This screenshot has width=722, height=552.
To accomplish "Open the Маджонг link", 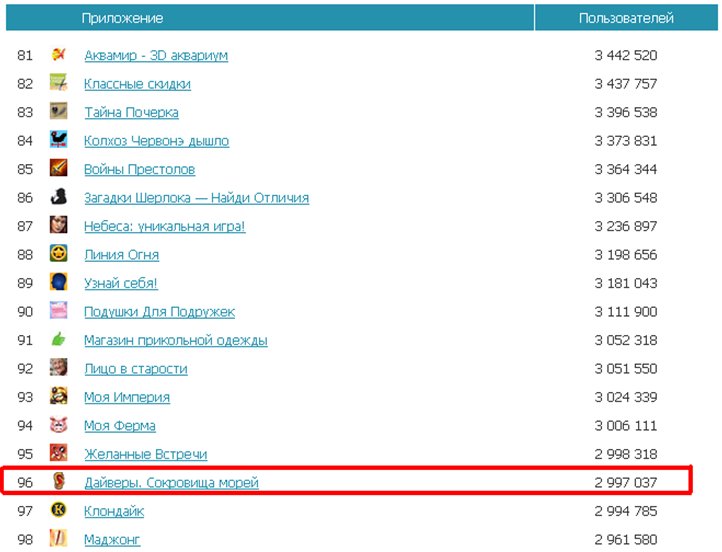I will (x=112, y=540).
